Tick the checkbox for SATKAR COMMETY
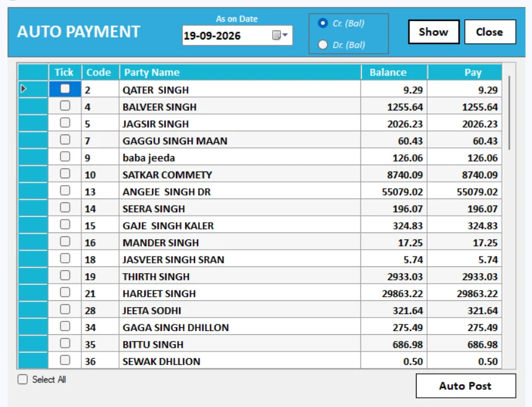 point(65,173)
